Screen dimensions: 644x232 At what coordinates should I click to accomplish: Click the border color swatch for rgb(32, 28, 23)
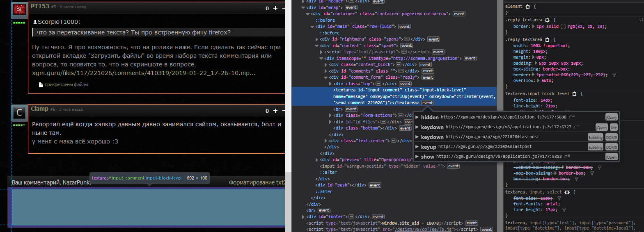[563, 27]
